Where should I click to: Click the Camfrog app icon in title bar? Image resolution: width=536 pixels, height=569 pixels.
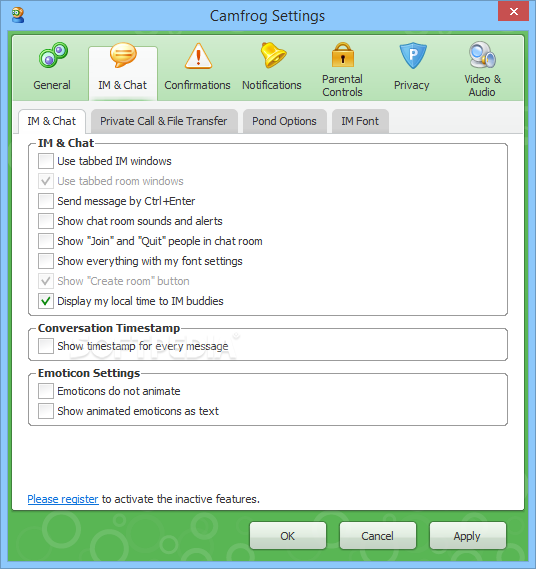pyautogui.click(x=18, y=15)
